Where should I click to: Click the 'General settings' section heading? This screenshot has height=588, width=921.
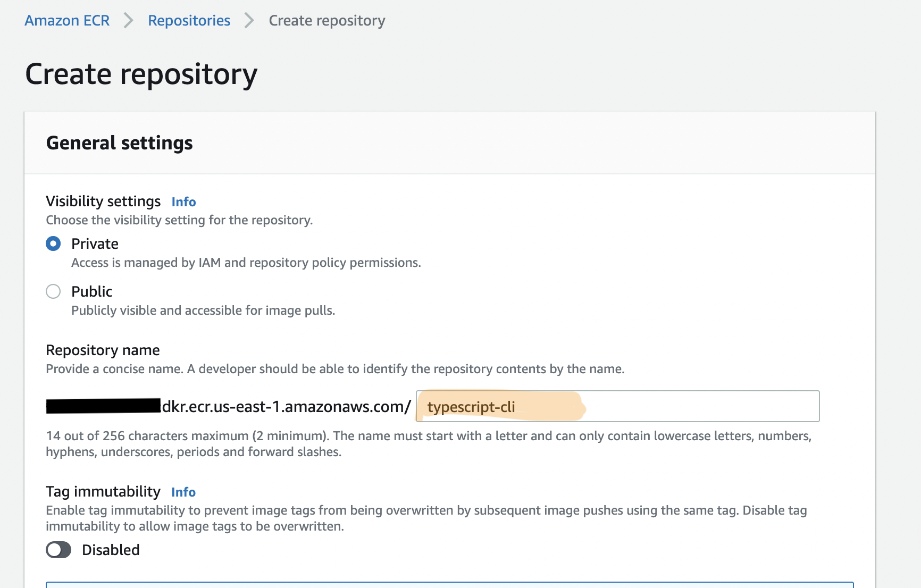[x=120, y=143]
